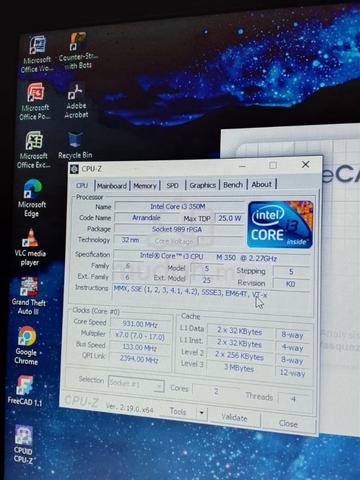
Task: Click the Intel Core i3 inside logo
Action: 280,224
